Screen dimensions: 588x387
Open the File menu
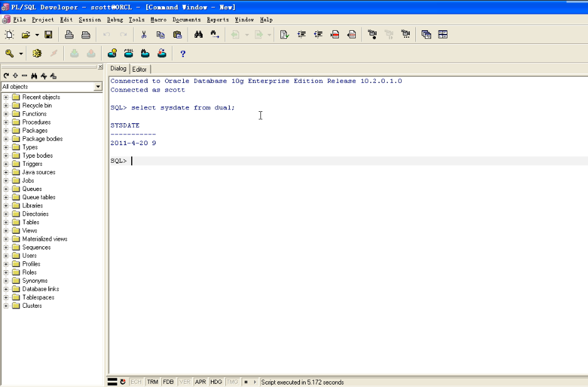coord(19,19)
